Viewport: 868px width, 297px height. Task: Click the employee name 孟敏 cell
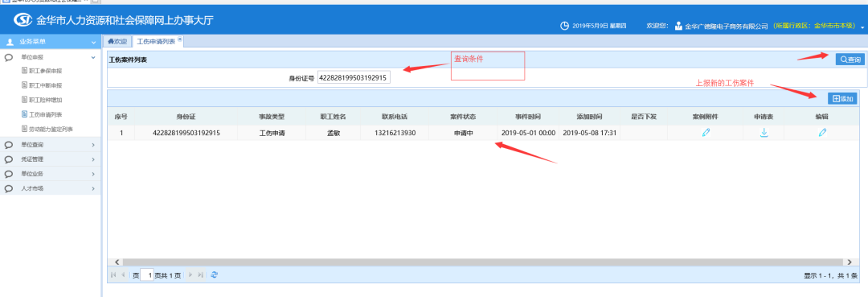click(333, 133)
